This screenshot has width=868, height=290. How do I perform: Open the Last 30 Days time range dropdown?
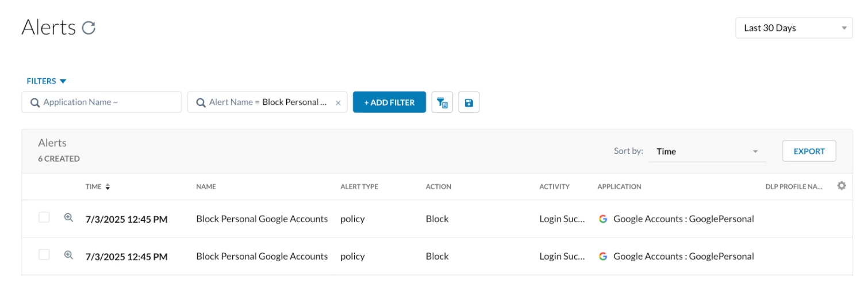(x=794, y=28)
